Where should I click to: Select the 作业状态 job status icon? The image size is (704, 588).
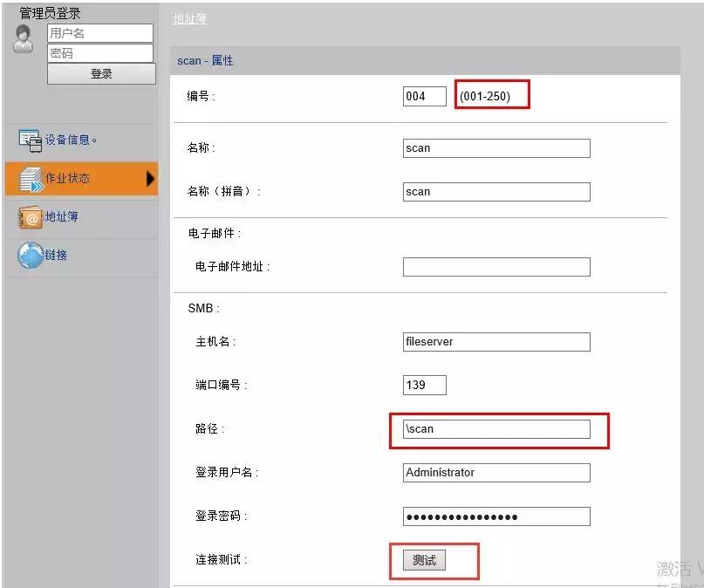(31, 180)
